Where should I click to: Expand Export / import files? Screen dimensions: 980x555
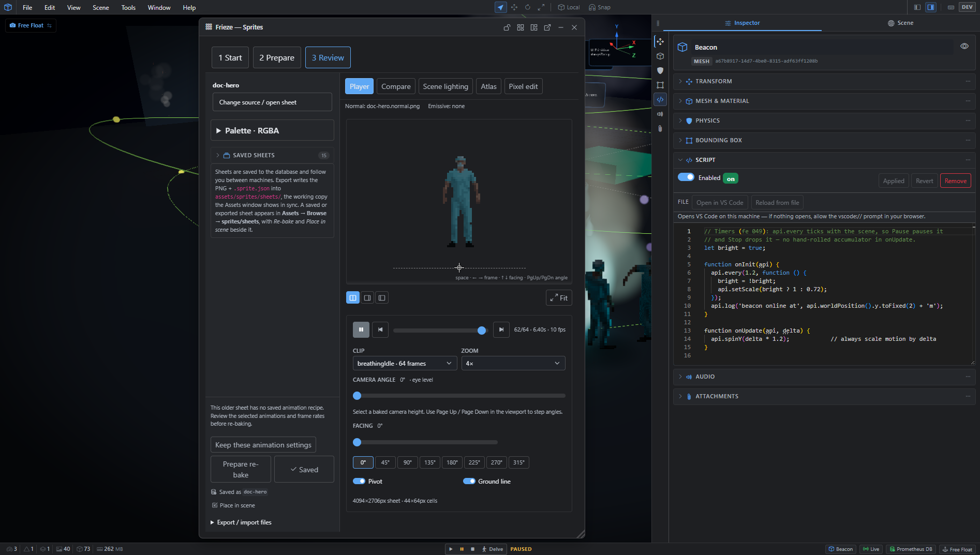click(241, 522)
